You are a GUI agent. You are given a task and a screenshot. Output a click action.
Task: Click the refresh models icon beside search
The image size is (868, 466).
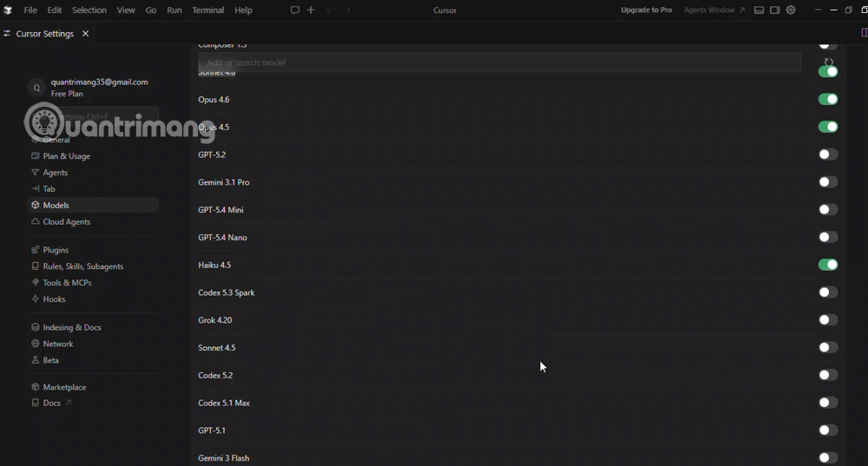click(x=828, y=62)
